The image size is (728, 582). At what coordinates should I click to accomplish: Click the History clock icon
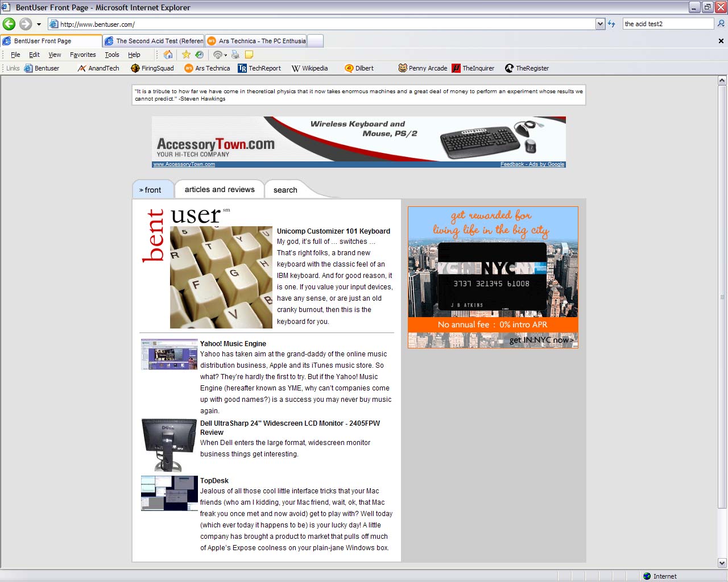(199, 55)
